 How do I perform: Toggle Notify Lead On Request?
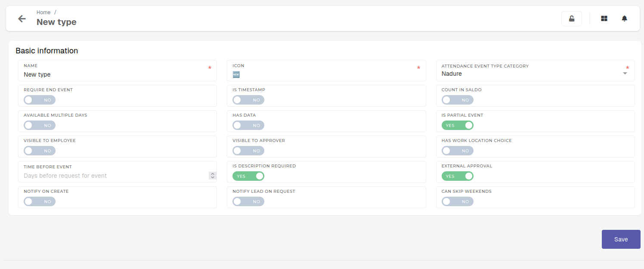248,201
